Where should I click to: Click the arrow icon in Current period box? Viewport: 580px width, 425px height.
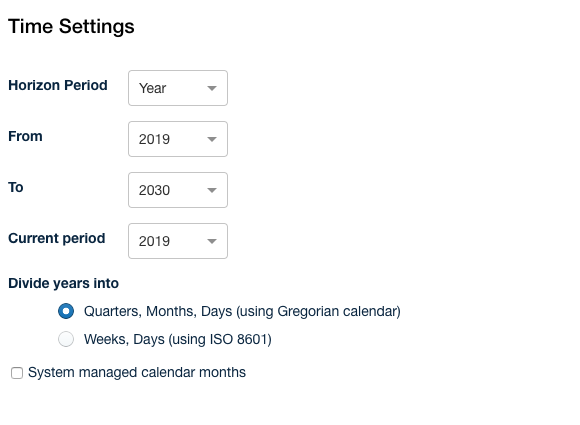click(212, 241)
